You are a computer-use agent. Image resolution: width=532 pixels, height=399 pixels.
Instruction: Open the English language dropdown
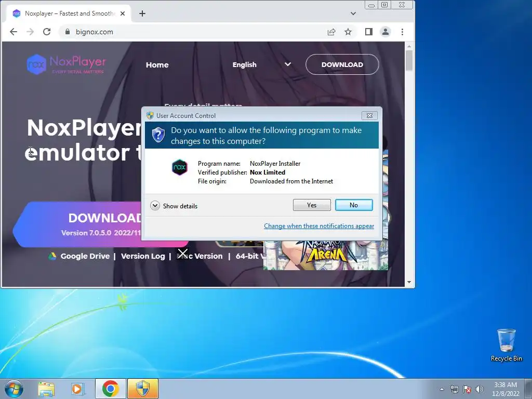coord(262,64)
